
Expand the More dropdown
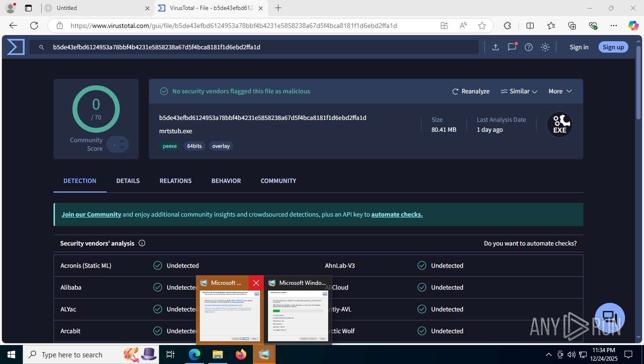point(560,91)
